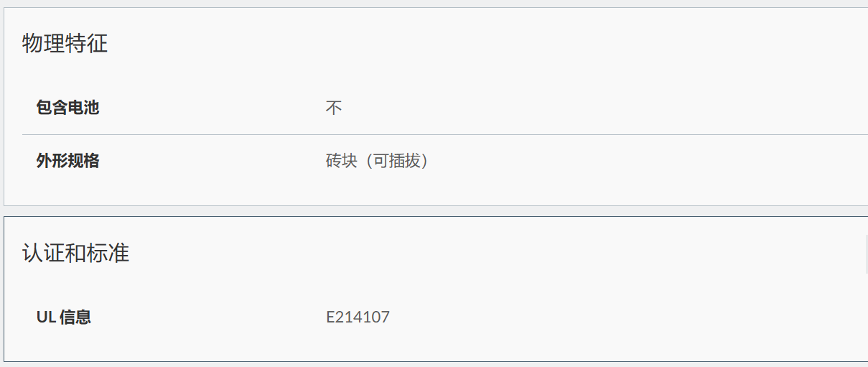Click the 物理特征 section heading
The width and height of the screenshot is (868, 367).
(x=65, y=44)
